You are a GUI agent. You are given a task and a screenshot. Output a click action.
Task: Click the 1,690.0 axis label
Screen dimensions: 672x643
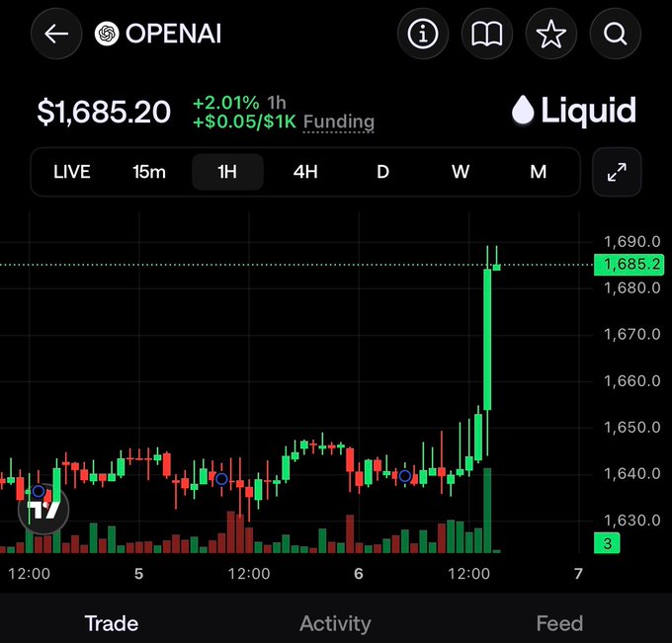pos(632,242)
